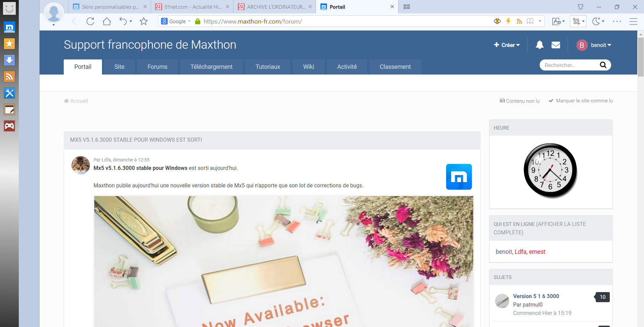This screenshot has width=644, height=327.
Task: Expand the undo history dropdown arrow
Action: click(131, 21)
